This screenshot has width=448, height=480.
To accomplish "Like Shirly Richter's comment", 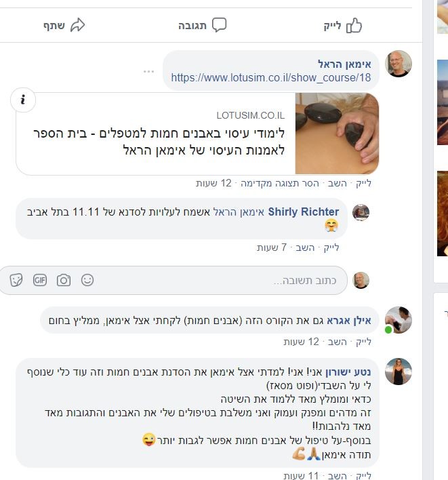I will (x=331, y=247).
